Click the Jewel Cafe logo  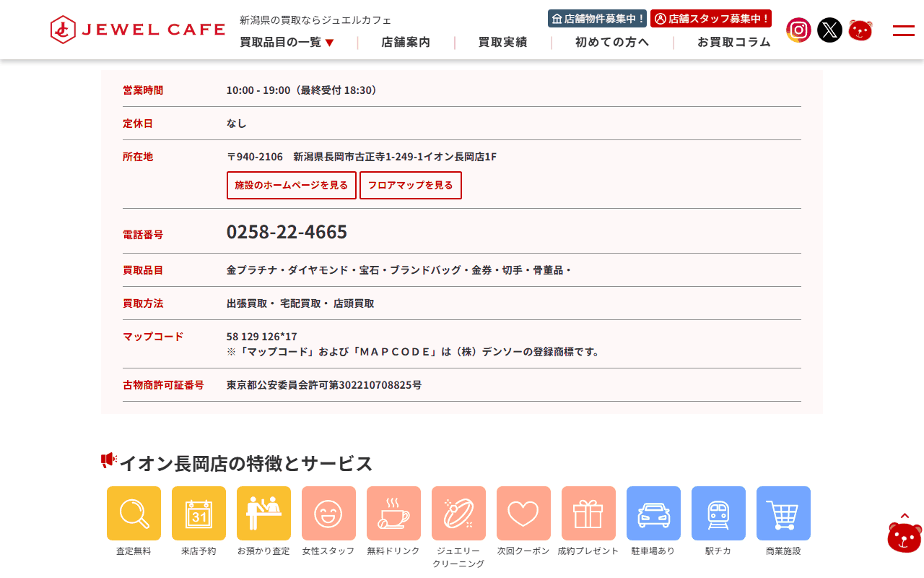coord(138,30)
